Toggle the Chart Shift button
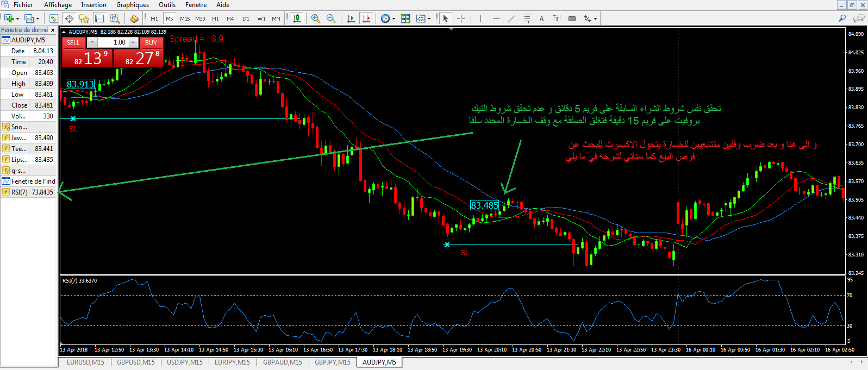The height and width of the screenshot is (370, 868). click(x=366, y=18)
